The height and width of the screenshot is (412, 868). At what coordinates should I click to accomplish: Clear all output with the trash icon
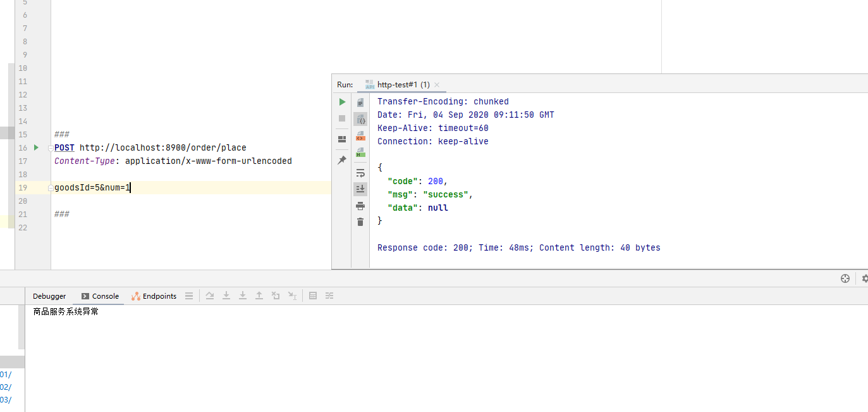coord(360,222)
